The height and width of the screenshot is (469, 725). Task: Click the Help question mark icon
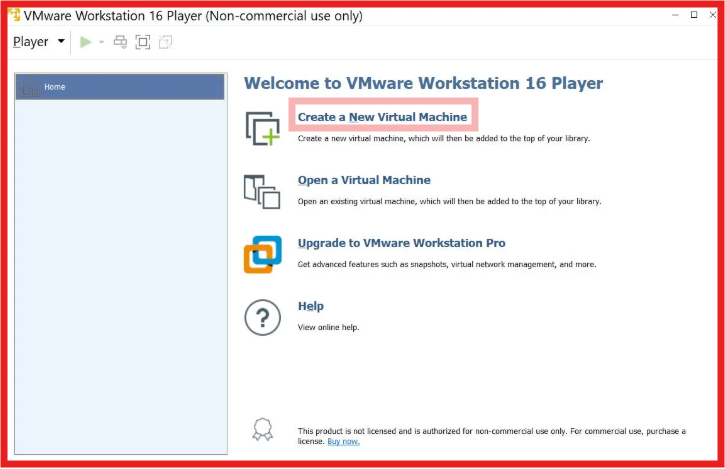click(x=262, y=318)
